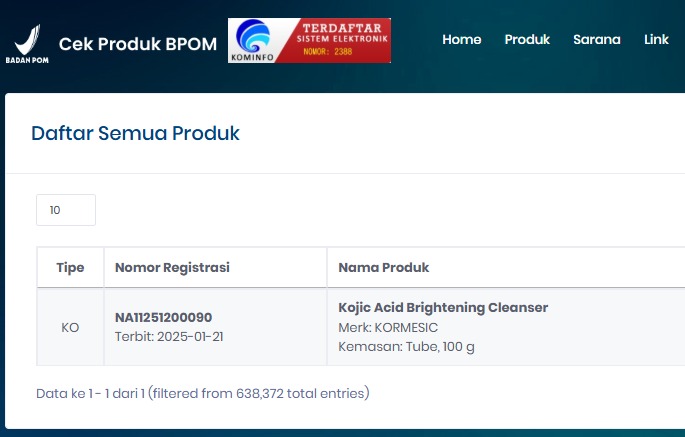Open the Link menu
The image size is (685, 437).
point(656,40)
